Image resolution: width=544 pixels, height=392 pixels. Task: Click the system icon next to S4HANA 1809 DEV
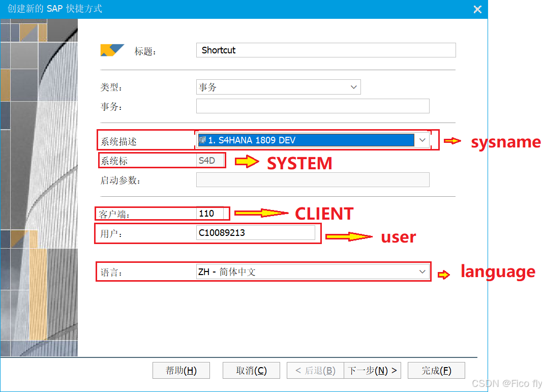coord(202,140)
